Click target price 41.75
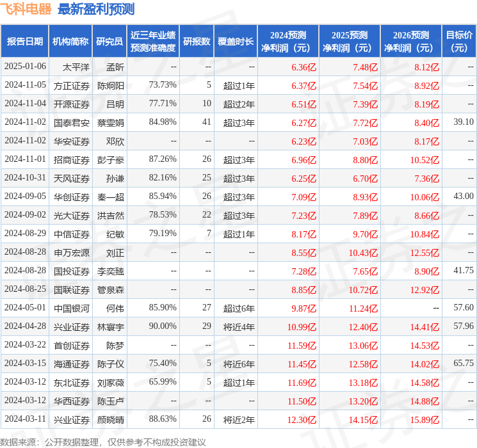 [x=464, y=270]
